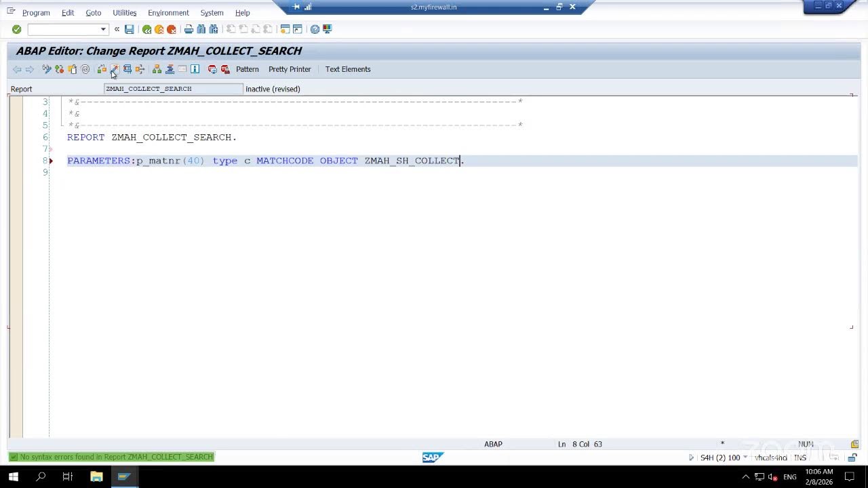Show the Display Object List icon
This screenshot has height=488, width=868.
pyautogui.click(x=157, y=69)
